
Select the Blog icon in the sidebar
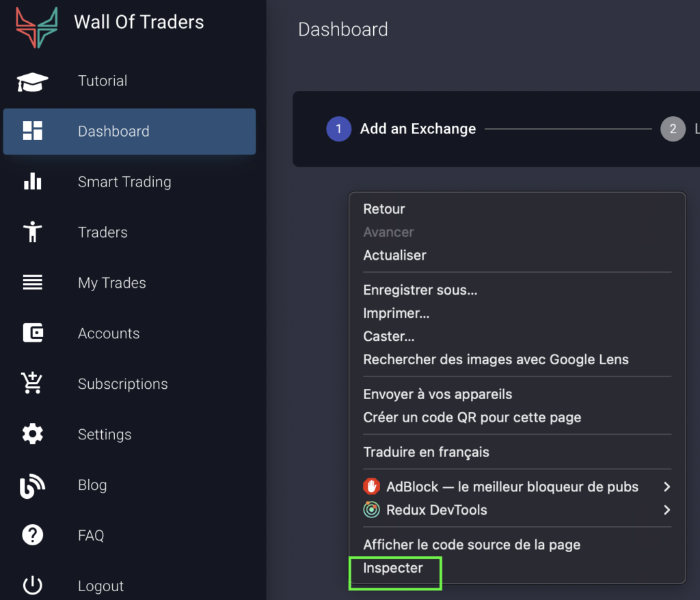click(x=31, y=485)
